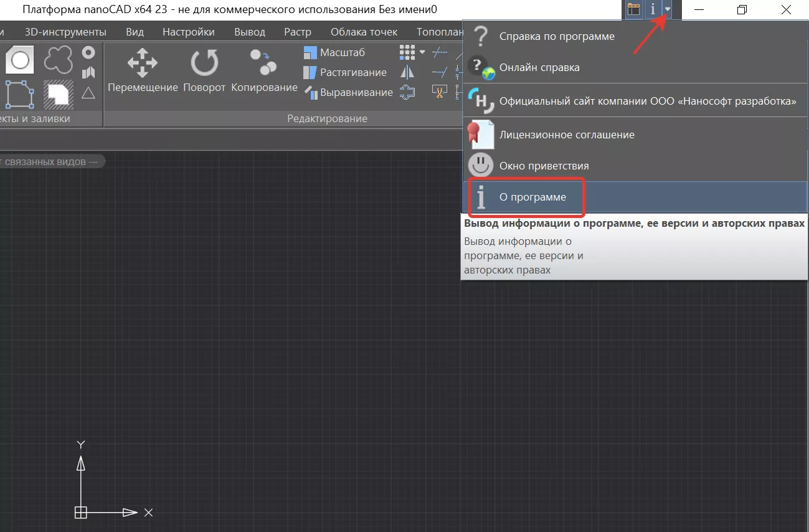
Task: Open the dropdown arrow beside the info icon
Action: pos(668,9)
